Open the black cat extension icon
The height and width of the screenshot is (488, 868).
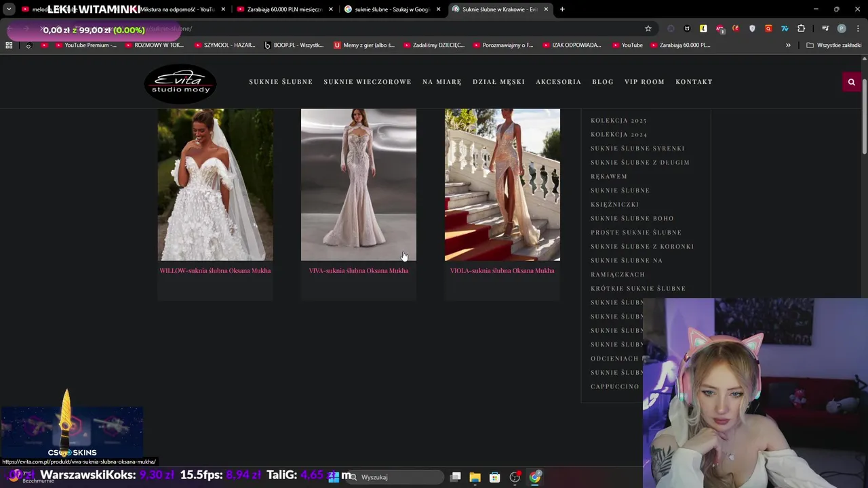687,28
